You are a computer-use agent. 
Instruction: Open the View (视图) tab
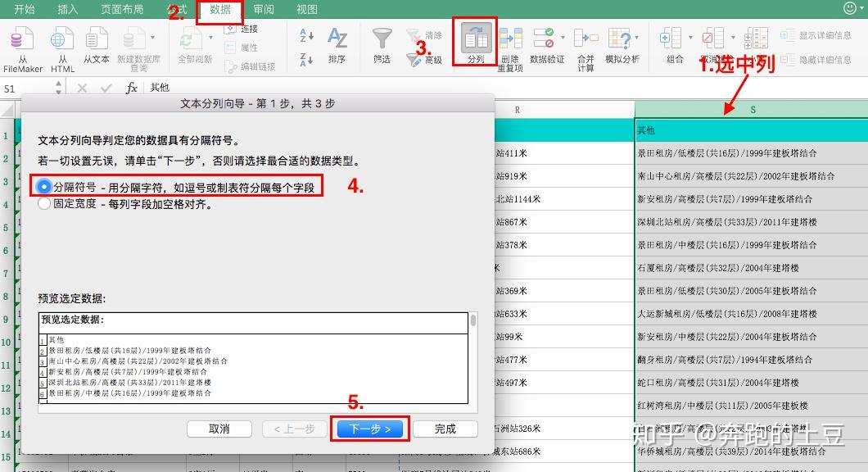pos(307,9)
